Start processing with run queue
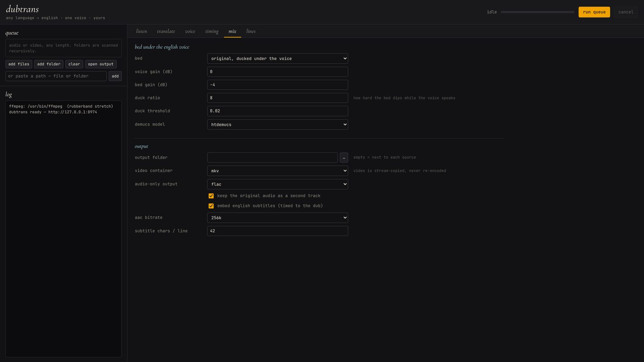This screenshot has width=644, height=362. (594, 12)
